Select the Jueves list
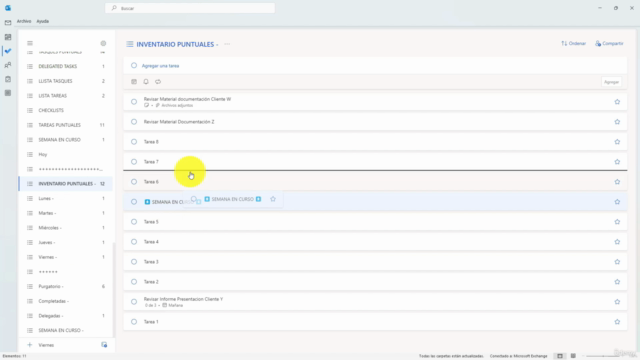 point(66,242)
